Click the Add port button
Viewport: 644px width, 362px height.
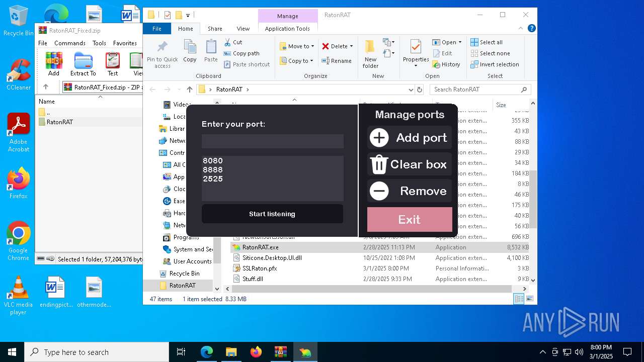[409, 137]
